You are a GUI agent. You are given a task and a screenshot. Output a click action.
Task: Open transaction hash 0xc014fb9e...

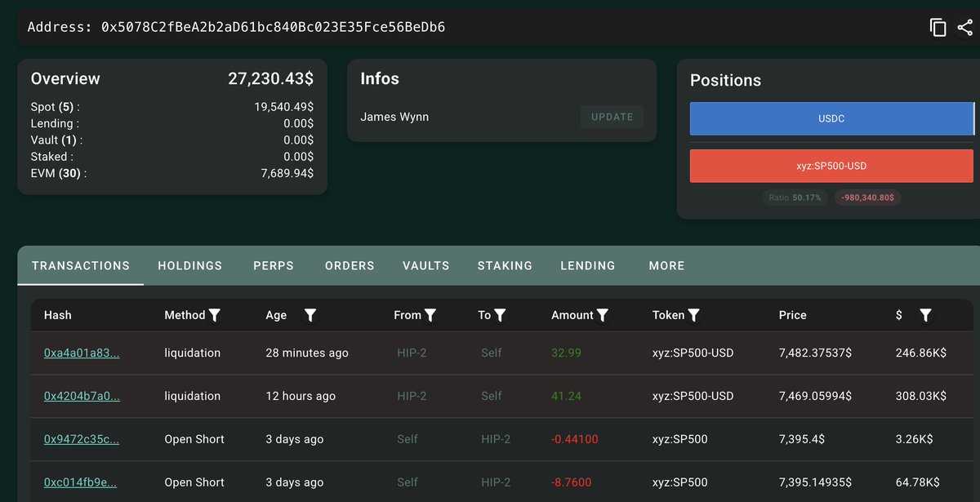[x=80, y=482]
